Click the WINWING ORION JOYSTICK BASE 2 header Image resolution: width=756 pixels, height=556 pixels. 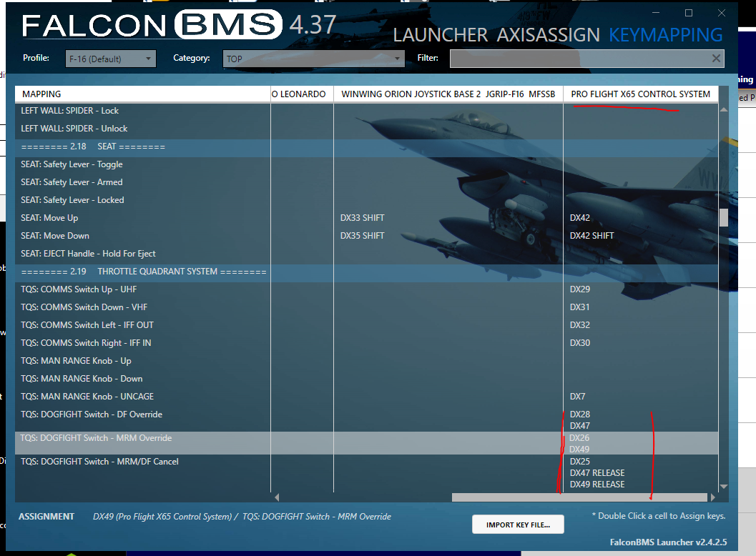point(448,94)
